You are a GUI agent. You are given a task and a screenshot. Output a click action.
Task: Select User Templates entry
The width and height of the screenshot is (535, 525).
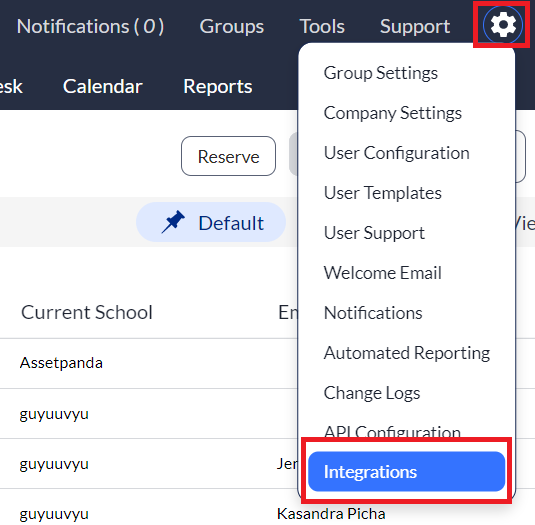382,193
